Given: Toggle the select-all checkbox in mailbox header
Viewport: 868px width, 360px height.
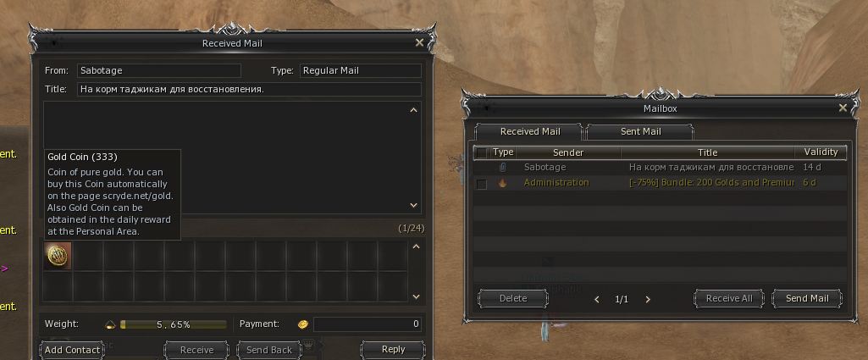Looking at the screenshot, I should (482, 152).
